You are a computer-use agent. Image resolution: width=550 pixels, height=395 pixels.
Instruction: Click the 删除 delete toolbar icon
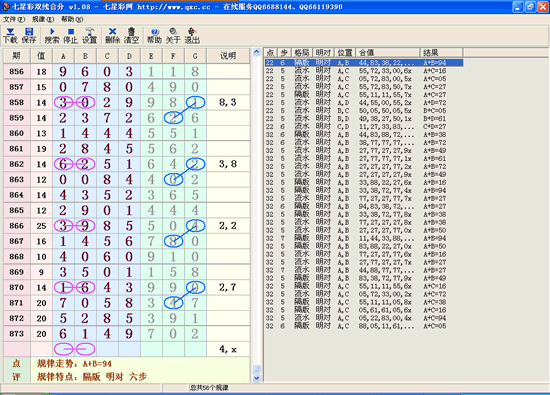click(x=112, y=36)
